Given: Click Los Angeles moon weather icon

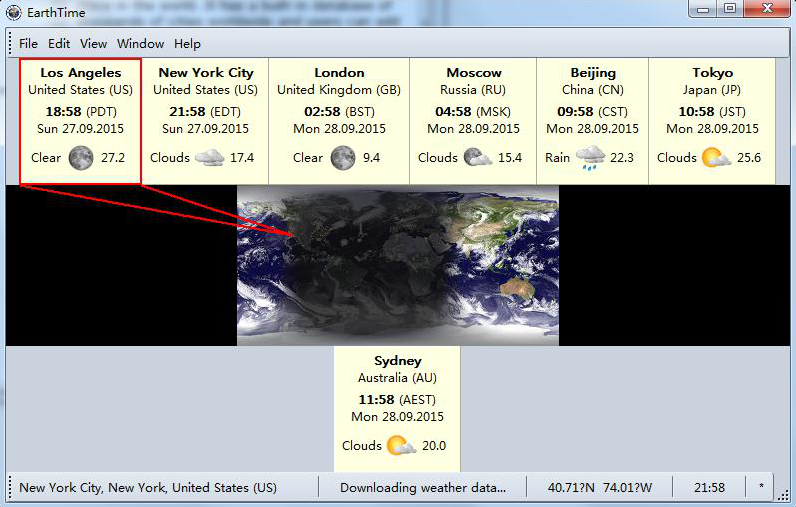Looking at the screenshot, I should (x=81, y=158).
